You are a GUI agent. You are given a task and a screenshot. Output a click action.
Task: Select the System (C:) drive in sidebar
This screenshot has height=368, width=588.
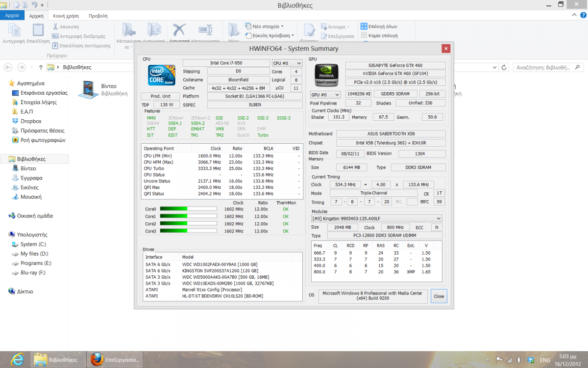(33, 244)
